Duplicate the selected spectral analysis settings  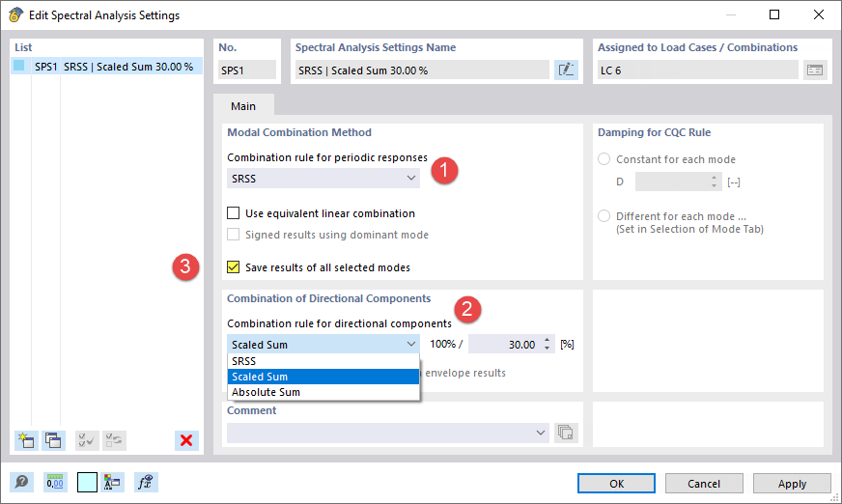[x=53, y=440]
